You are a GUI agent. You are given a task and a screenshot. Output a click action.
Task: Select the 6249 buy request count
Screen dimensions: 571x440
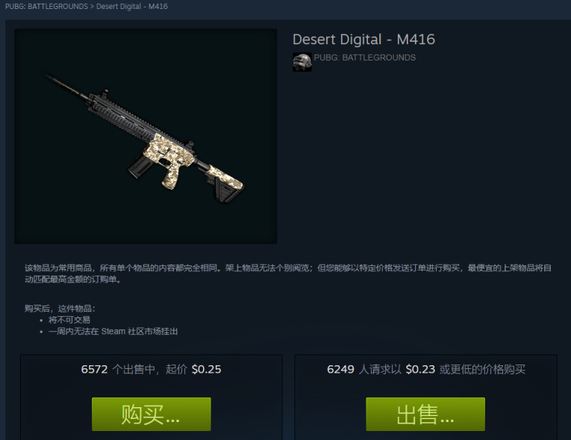340,369
